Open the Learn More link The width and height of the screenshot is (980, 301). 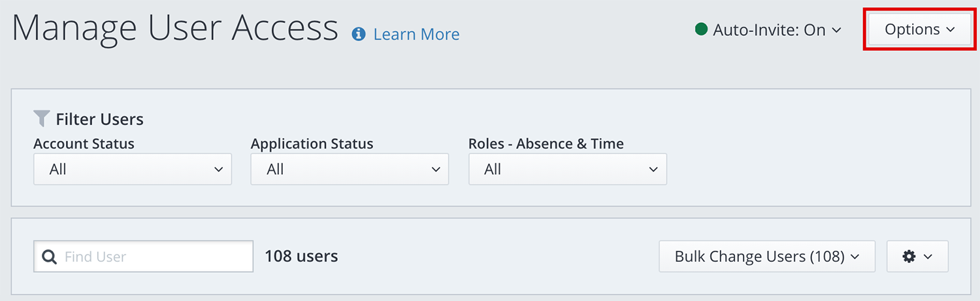(x=416, y=34)
